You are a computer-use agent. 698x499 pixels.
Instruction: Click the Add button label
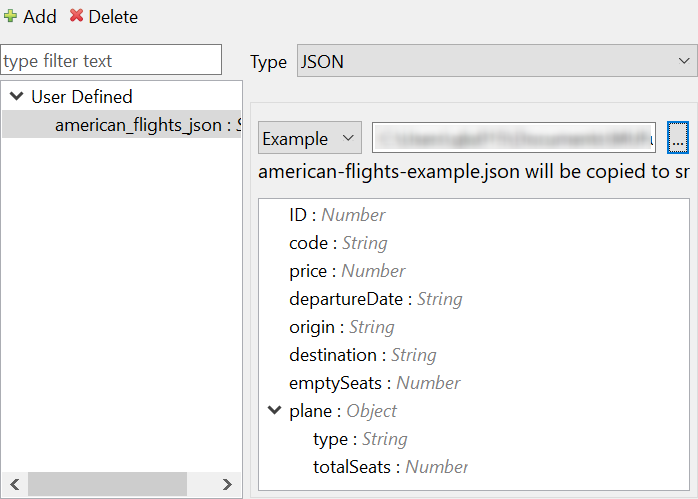click(40, 17)
